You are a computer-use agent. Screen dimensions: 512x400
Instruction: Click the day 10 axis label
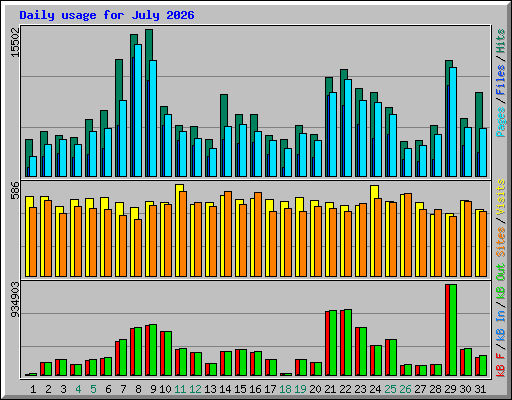tap(165, 389)
